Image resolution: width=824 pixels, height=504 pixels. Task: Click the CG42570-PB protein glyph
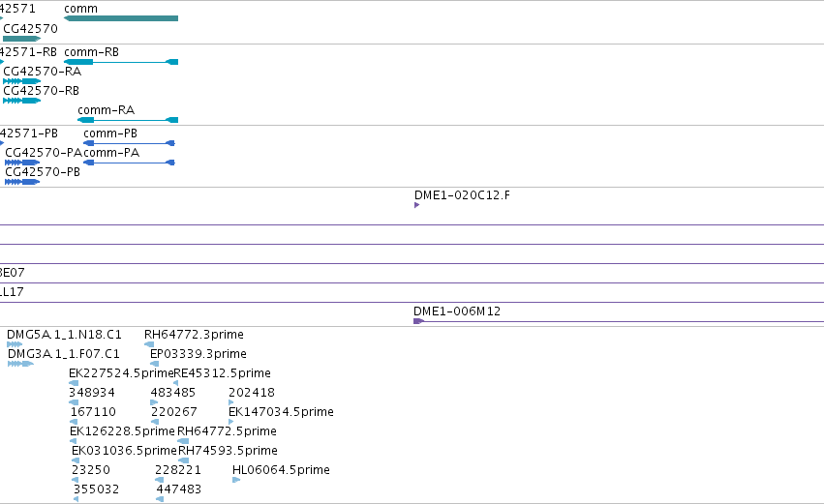[22, 182]
